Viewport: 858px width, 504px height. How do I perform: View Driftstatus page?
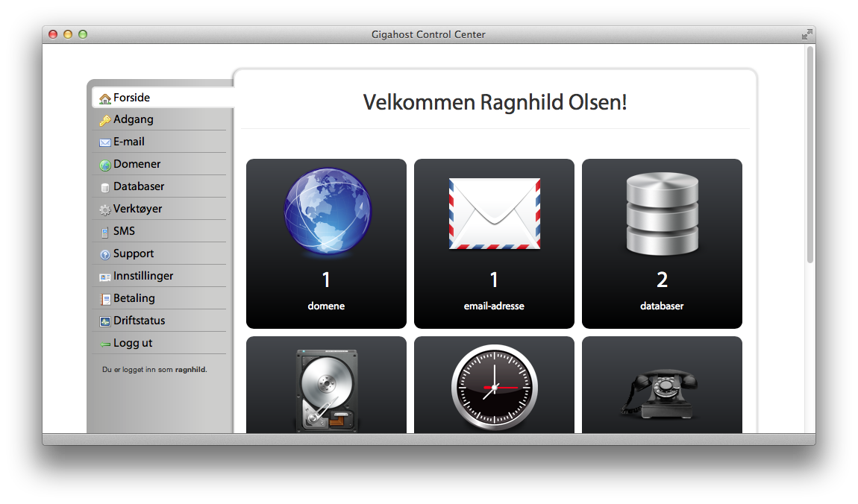(159, 321)
